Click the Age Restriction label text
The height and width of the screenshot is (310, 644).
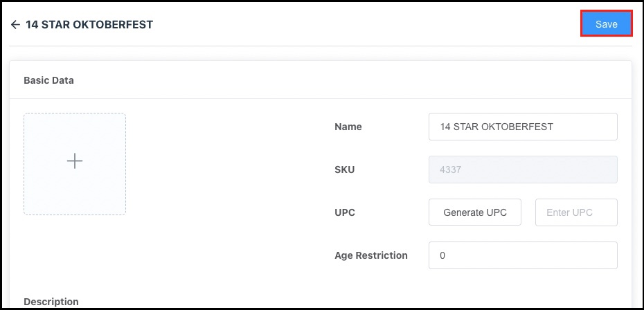pyautogui.click(x=371, y=255)
